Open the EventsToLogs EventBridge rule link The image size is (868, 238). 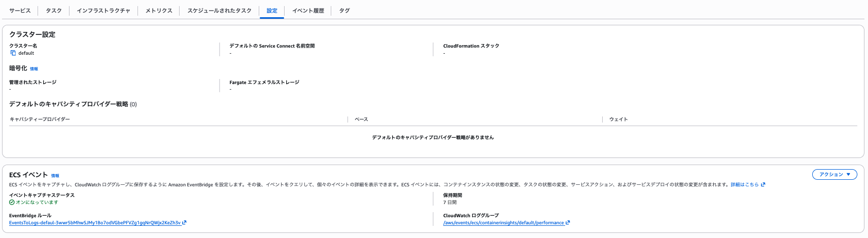(x=95, y=223)
